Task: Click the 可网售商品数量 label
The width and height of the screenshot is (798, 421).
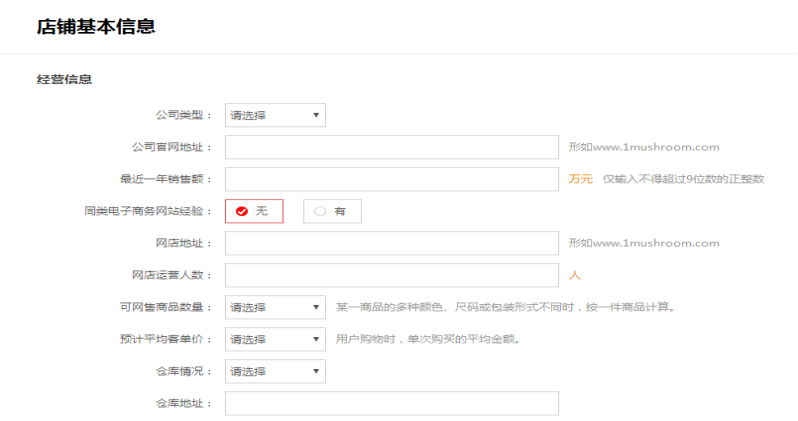Action: [x=166, y=307]
